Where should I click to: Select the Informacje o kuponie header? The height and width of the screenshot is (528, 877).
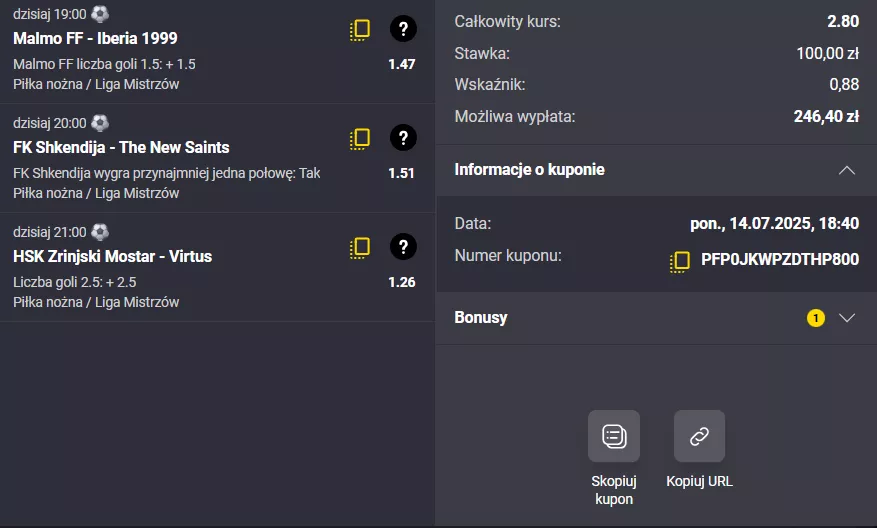point(529,169)
